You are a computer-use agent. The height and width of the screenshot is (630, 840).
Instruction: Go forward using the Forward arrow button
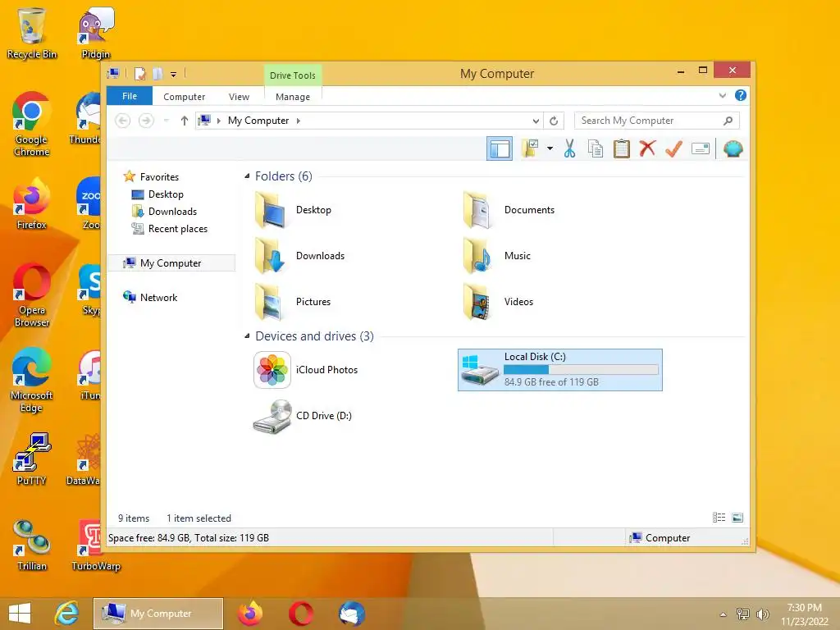[146, 121]
